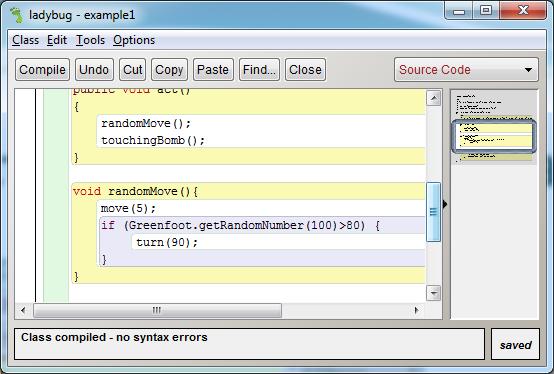Click the vertical scrollbar thumb
This screenshot has width=554, height=374.
(x=434, y=212)
